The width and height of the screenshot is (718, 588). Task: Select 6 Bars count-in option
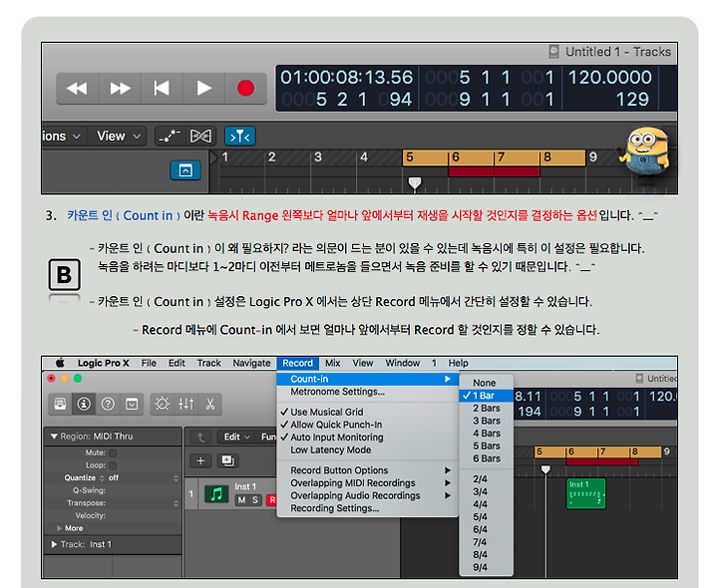coord(486,458)
